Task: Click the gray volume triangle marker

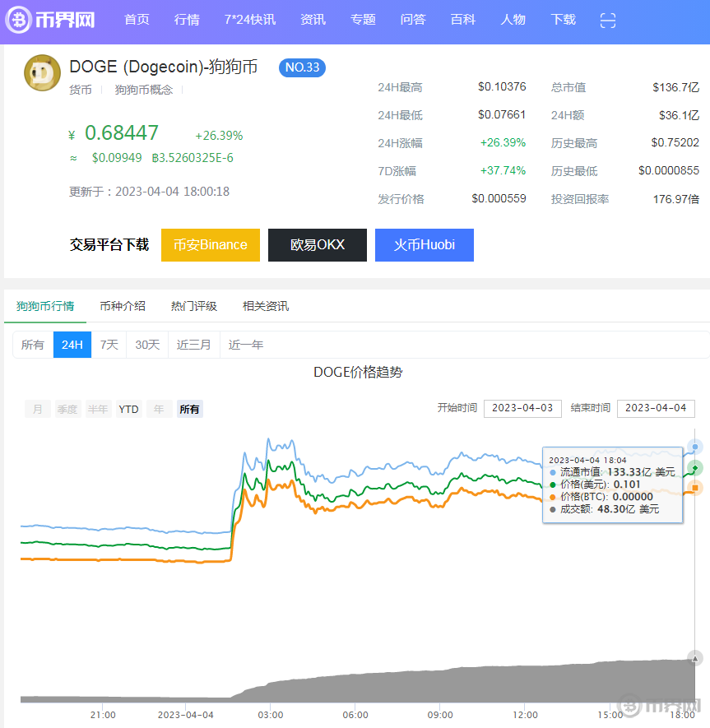Action: [x=695, y=658]
